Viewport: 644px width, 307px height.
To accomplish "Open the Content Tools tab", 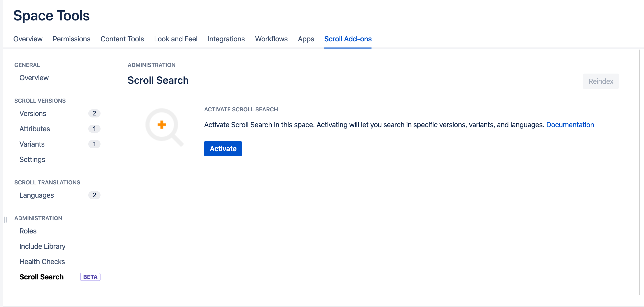I will [122, 39].
